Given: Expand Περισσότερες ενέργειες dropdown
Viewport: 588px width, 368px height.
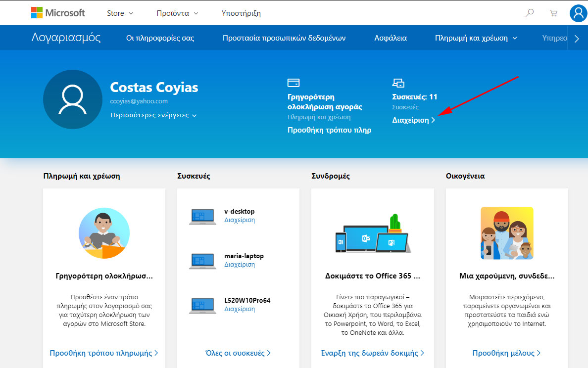Looking at the screenshot, I should pos(153,115).
